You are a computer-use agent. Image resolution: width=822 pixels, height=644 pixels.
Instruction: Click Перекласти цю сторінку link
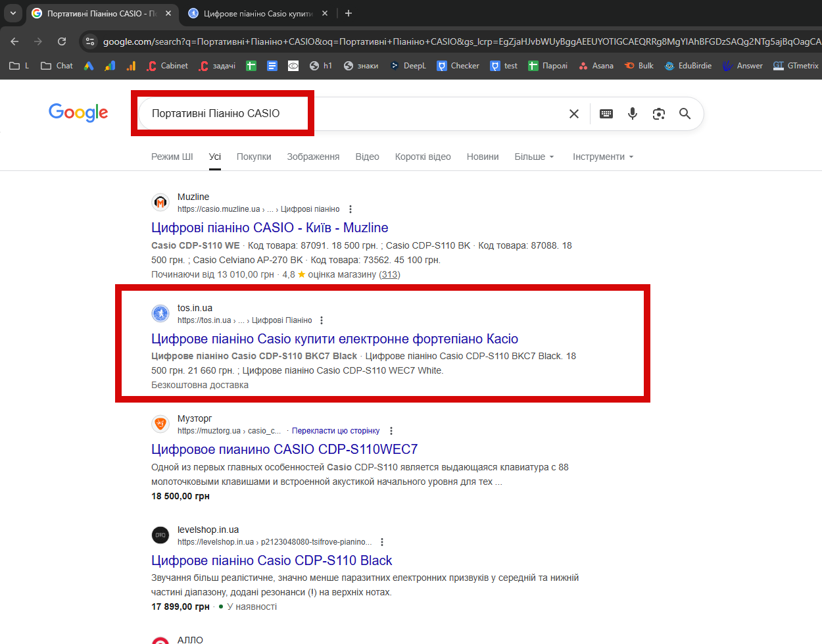pos(335,431)
